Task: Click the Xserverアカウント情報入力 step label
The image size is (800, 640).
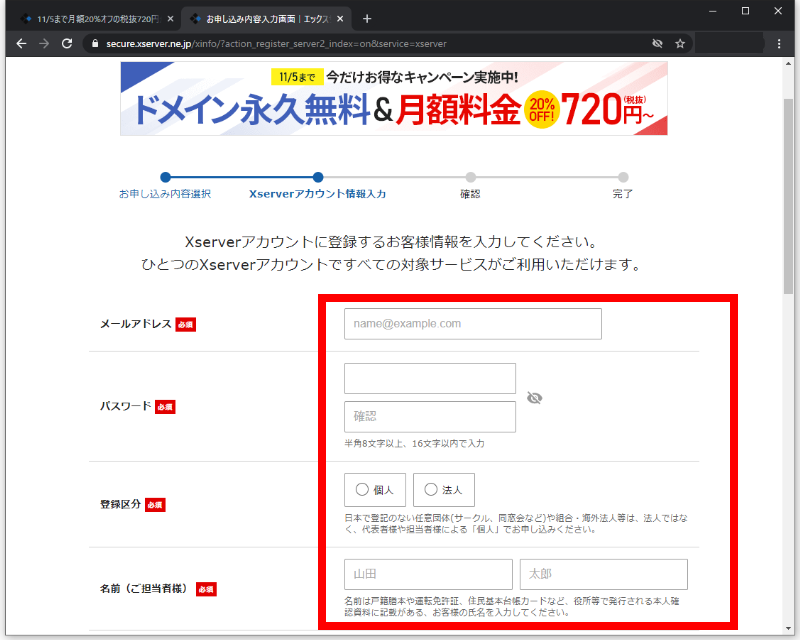Action: (317, 194)
